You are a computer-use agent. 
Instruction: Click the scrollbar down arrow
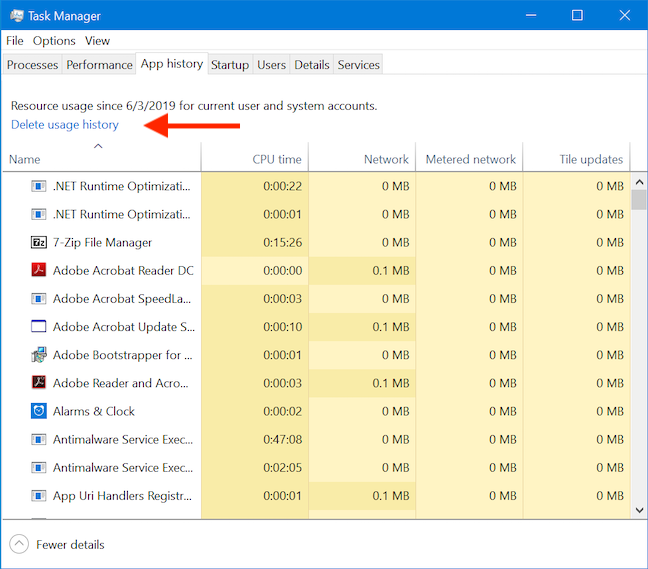(x=639, y=510)
